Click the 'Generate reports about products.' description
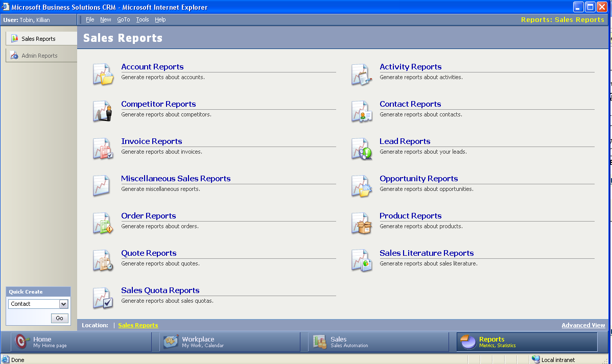Viewport: 612px width, 364px height. (x=421, y=226)
